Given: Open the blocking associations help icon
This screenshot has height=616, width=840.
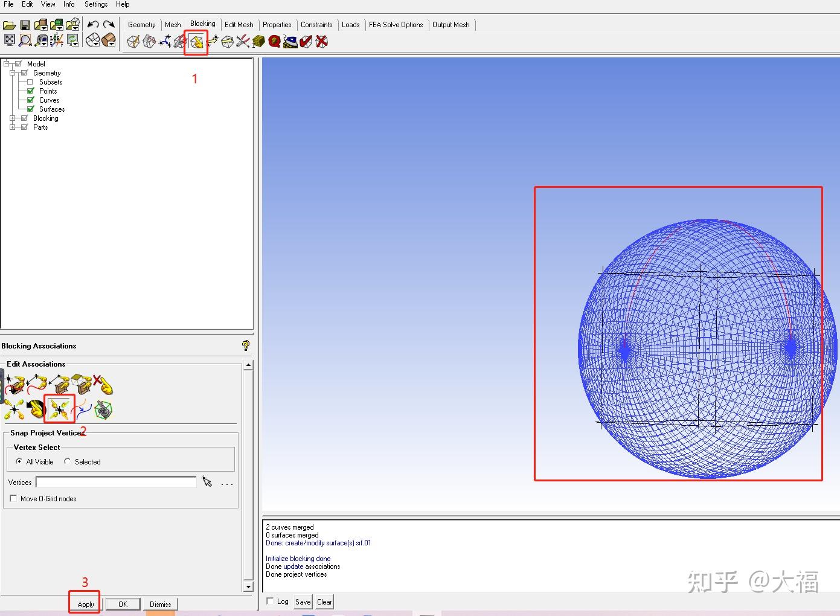Looking at the screenshot, I should point(245,345).
